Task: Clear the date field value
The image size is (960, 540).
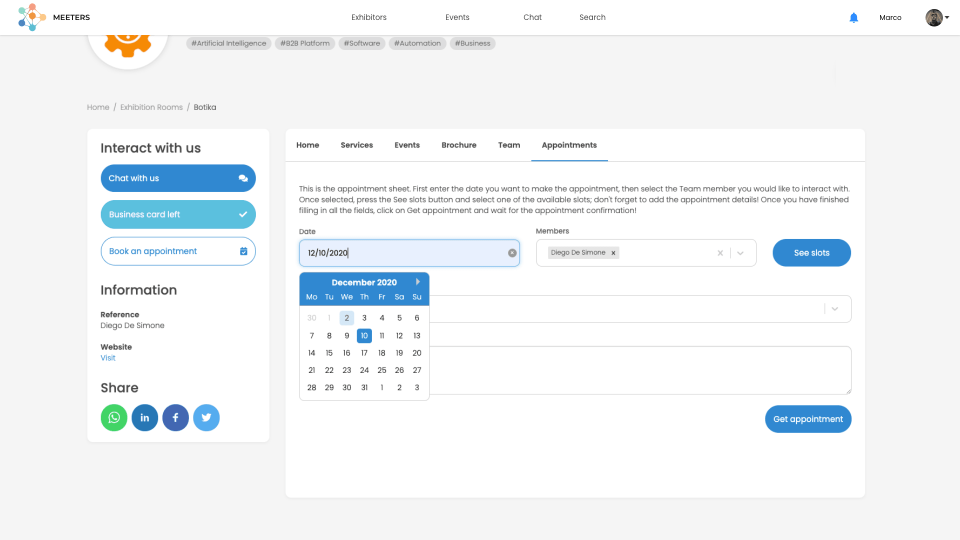Action: (512, 253)
